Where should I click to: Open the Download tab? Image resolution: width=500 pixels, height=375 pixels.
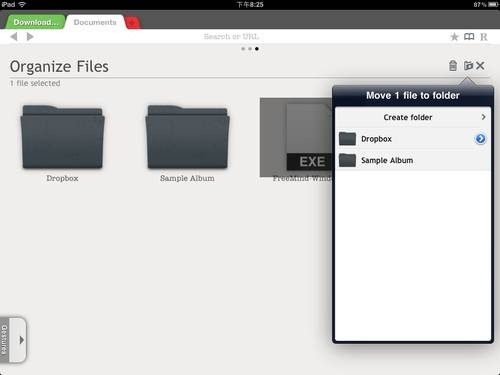click(36, 22)
